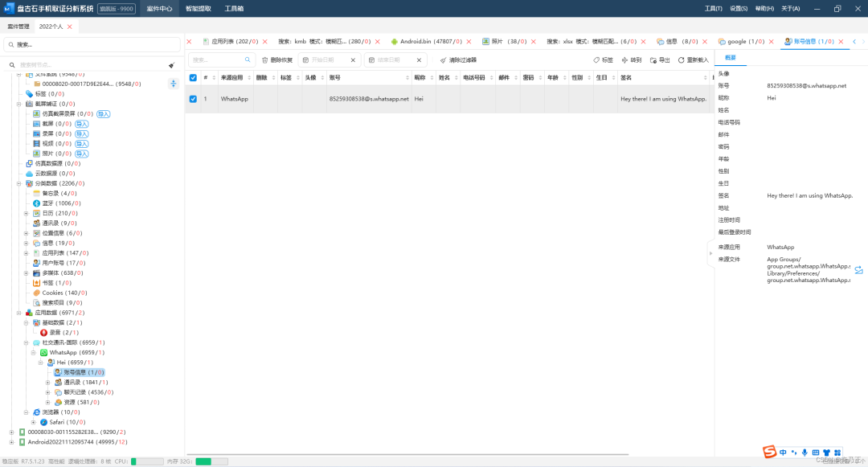Click the 浏览器 browser icon
The width and height of the screenshot is (868, 467).
[x=36, y=412]
